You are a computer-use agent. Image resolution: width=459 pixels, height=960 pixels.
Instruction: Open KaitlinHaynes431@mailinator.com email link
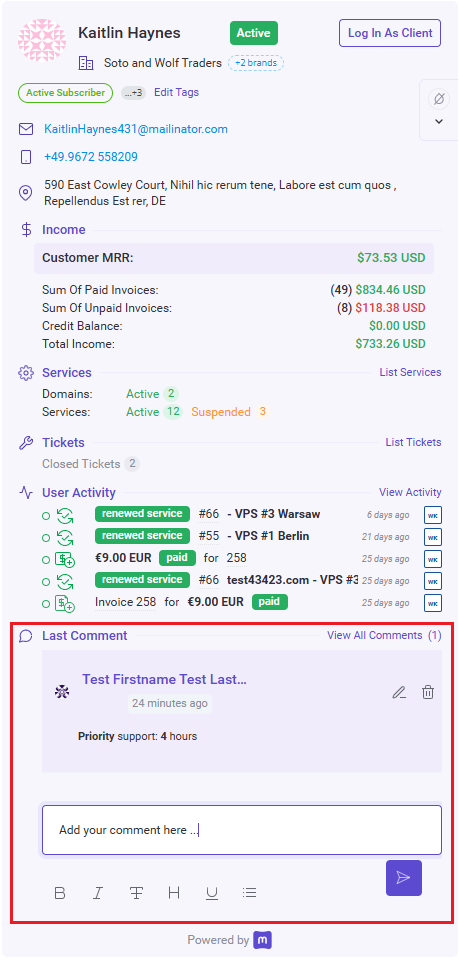[x=136, y=129]
